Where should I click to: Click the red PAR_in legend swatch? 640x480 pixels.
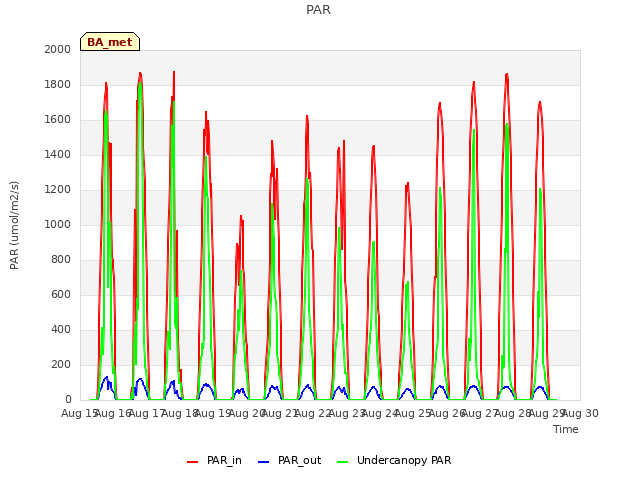tap(192, 462)
